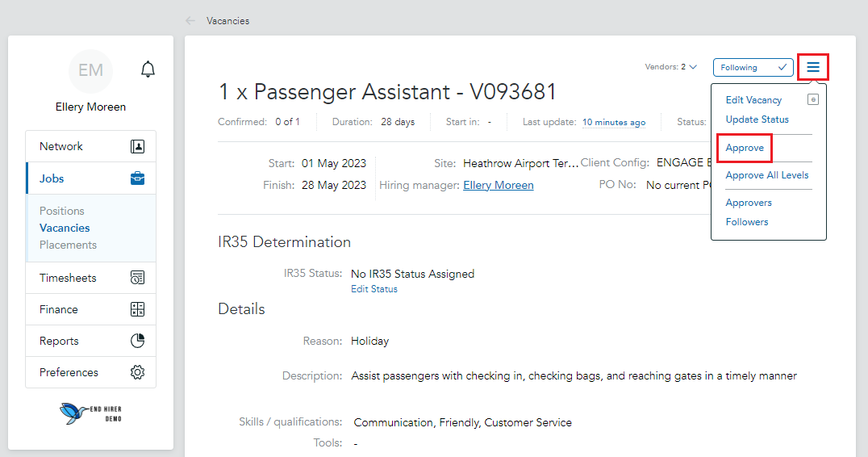Viewport: 868px width, 457px height.
Task: Expand the Vendors: 2 dropdown
Action: [670, 67]
